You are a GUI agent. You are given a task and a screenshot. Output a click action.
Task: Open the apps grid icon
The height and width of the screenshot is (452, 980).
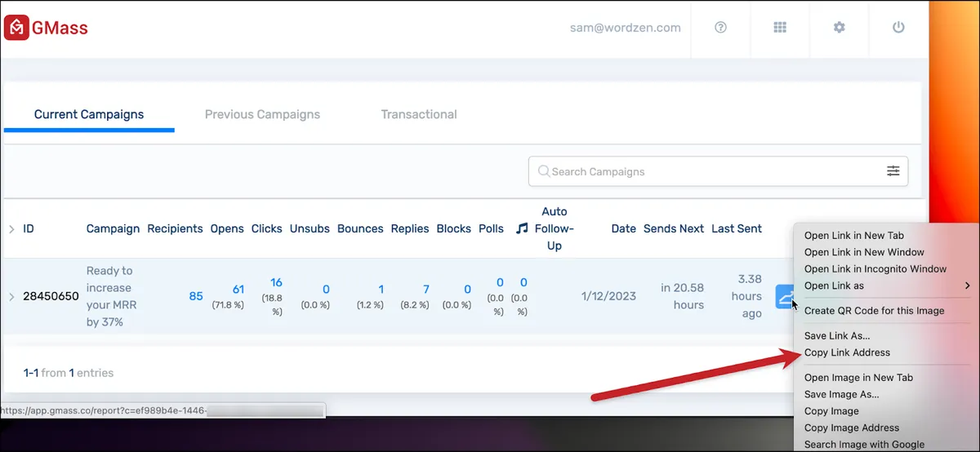point(780,27)
